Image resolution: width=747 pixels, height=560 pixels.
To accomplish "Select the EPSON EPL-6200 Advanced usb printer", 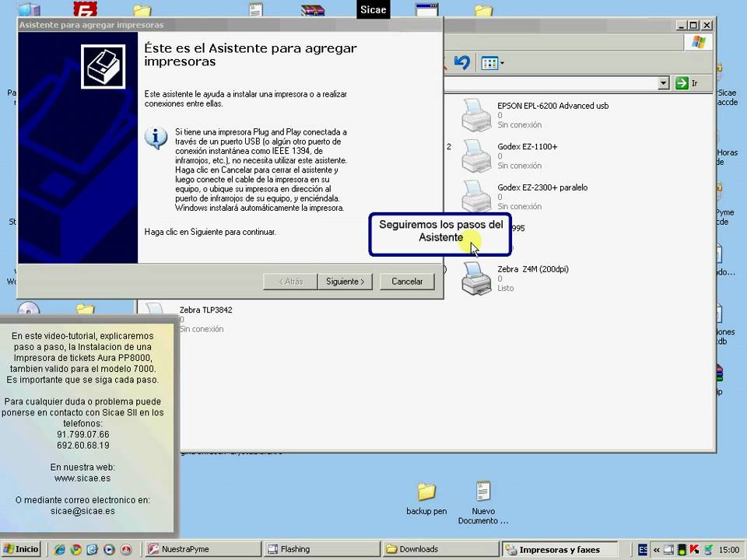I will coord(535,115).
